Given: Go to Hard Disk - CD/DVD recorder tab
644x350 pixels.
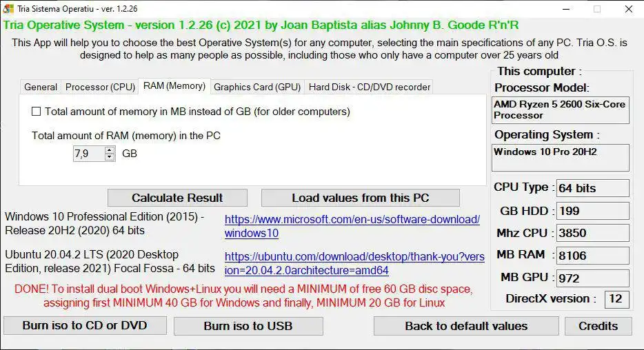Looking at the screenshot, I should click(x=369, y=87).
